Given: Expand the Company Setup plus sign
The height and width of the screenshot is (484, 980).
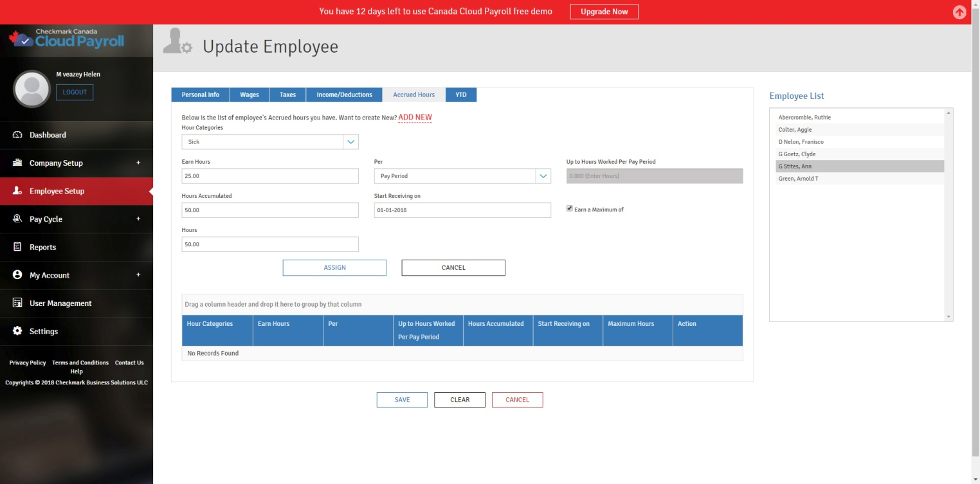Looking at the screenshot, I should (138, 163).
